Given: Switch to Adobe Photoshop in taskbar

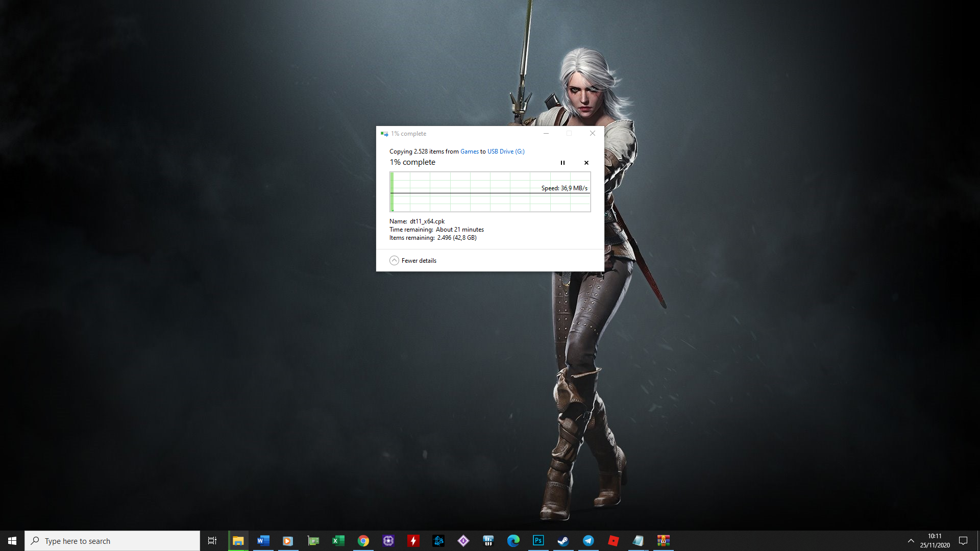Looking at the screenshot, I should pos(538,541).
